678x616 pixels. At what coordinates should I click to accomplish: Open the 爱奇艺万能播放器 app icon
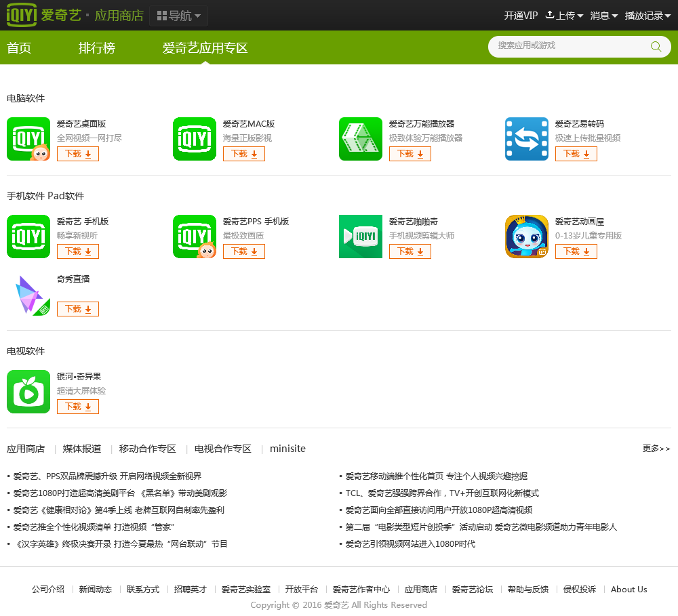[361, 139]
